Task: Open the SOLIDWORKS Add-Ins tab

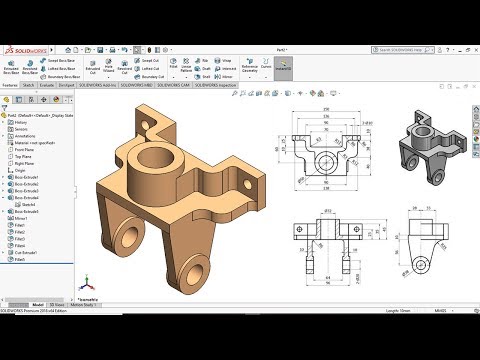Action: [x=97, y=85]
